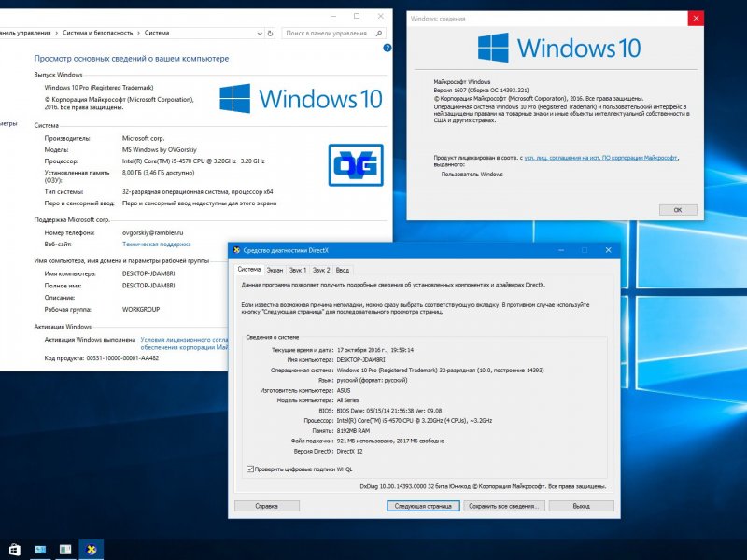
Task: Click 'Windows 10 Pro (Registered Trademark)' edition text in System
Action: pyautogui.click(x=99, y=88)
